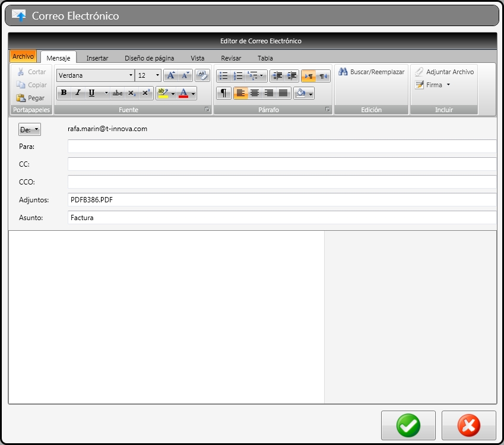Open the font color dropdown arrow

[193, 94]
